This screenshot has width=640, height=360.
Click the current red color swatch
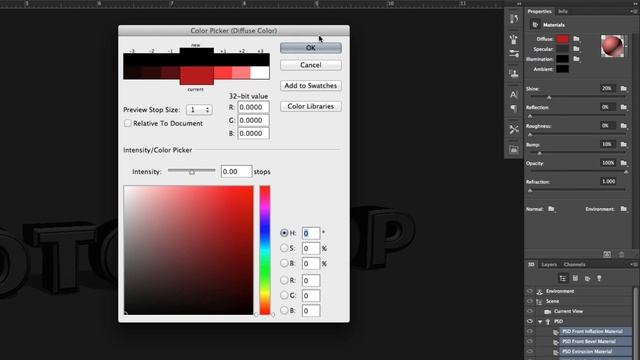point(197,76)
